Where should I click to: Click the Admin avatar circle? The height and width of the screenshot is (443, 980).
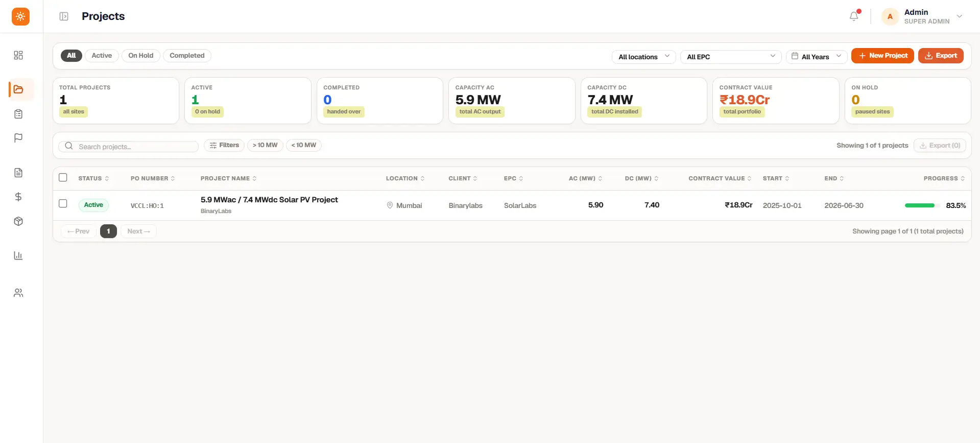point(890,16)
